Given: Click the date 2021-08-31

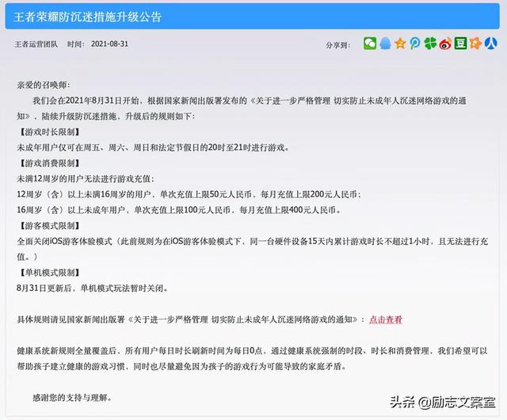Looking at the screenshot, I should [x=109, y=44].
